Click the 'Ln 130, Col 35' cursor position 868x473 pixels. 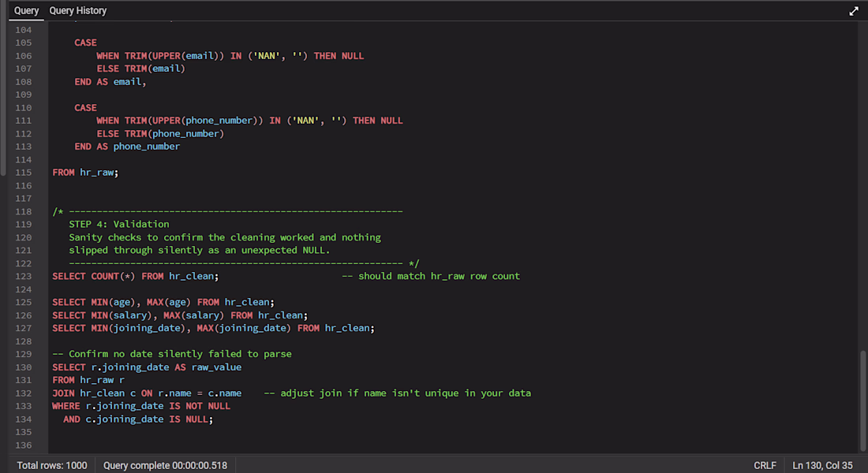pyautogui.click(x=822, y=465)
